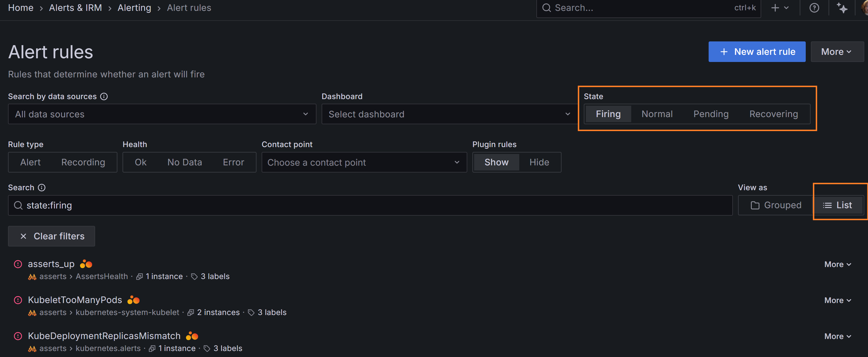Switch view to Grouped
868x357 pixels.
(x=776, y=205)
